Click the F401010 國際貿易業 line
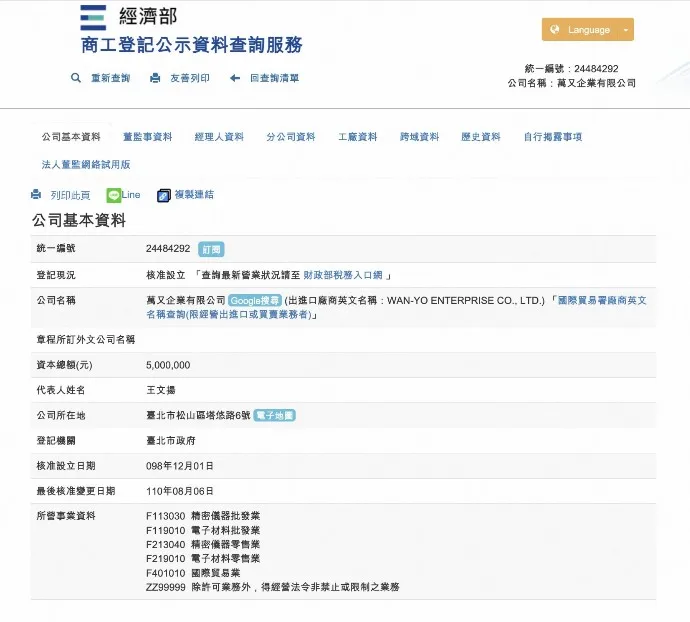The height and width of the screenshot is (622, 690). click(193, 573)
